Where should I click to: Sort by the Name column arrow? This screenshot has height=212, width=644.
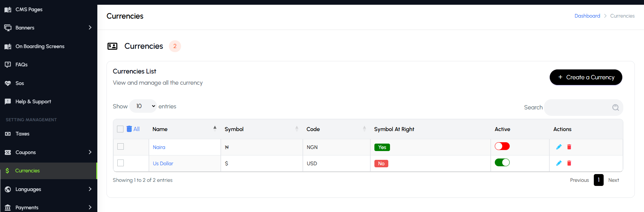[x=215, y=129]
